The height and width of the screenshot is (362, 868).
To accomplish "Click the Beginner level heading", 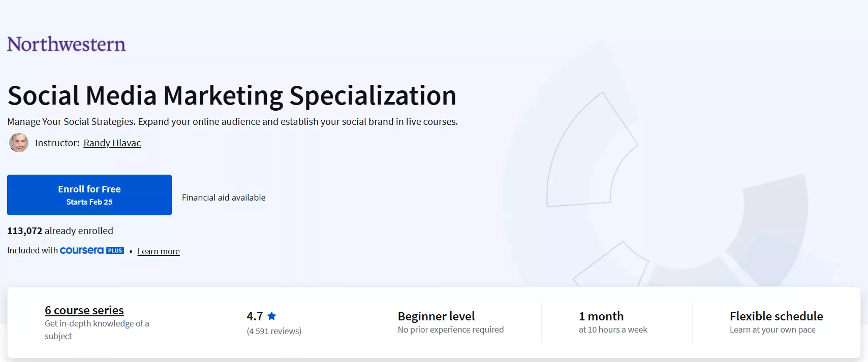I will click(x=437, y=316).
